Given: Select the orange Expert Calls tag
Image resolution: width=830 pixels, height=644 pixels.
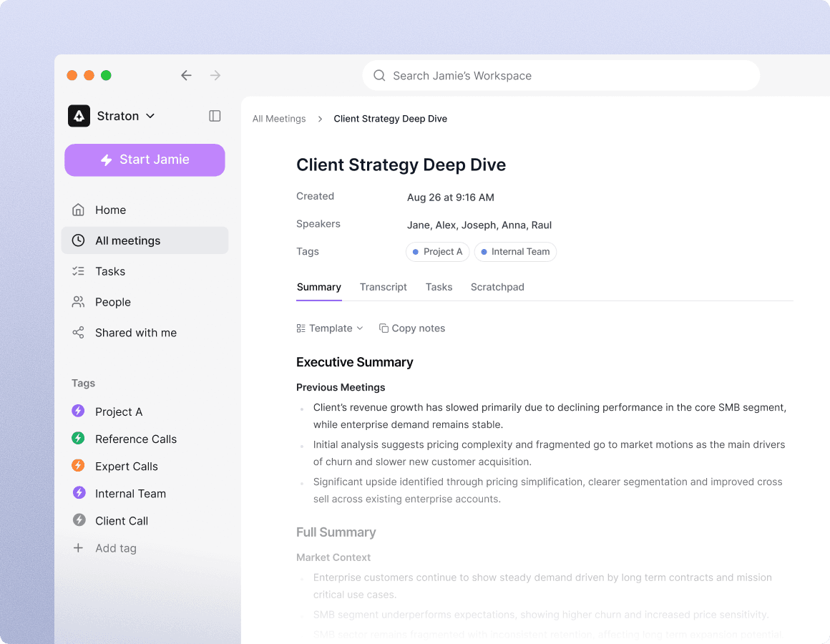Looking at the screenshot, I should click(126, 466).
